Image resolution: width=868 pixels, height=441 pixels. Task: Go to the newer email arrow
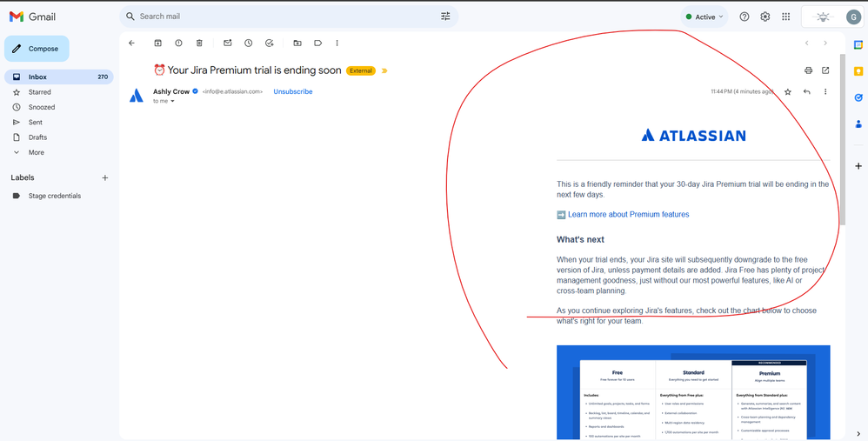click(806, 43)
